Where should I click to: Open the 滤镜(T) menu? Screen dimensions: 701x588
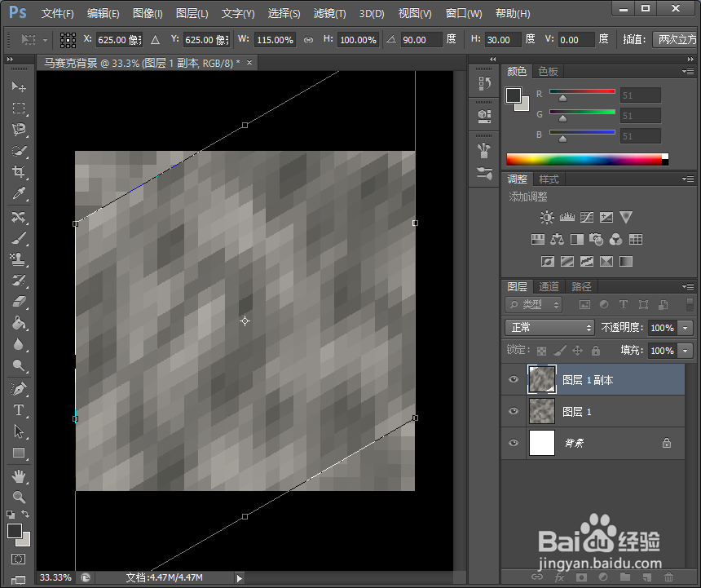pyautogui.click(x=330, y=13)
